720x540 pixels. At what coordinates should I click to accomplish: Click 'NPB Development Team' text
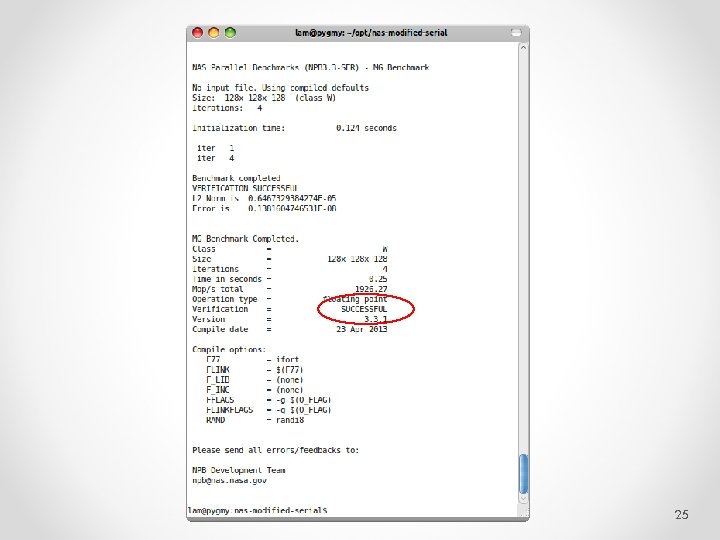pos(239,471)
